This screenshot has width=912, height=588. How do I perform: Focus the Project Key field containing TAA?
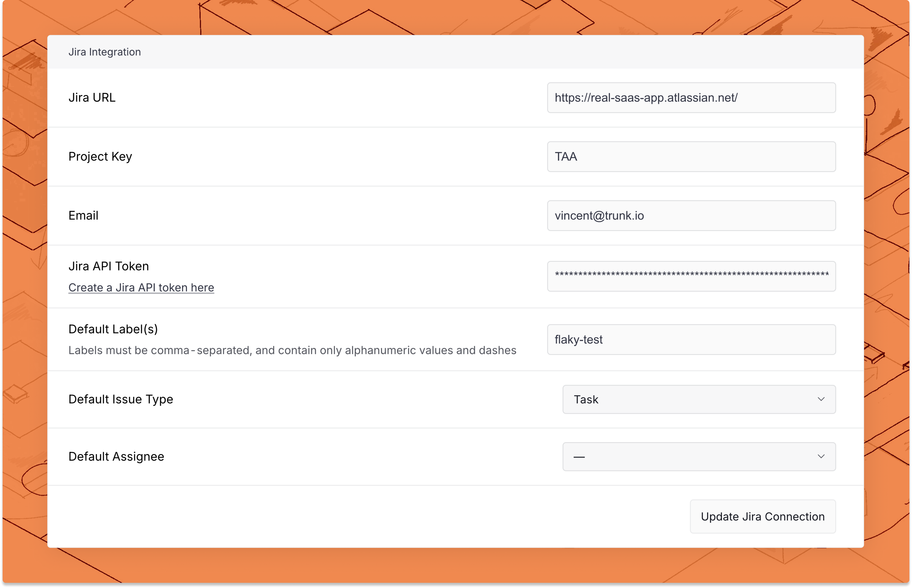[x=691, y=157]
